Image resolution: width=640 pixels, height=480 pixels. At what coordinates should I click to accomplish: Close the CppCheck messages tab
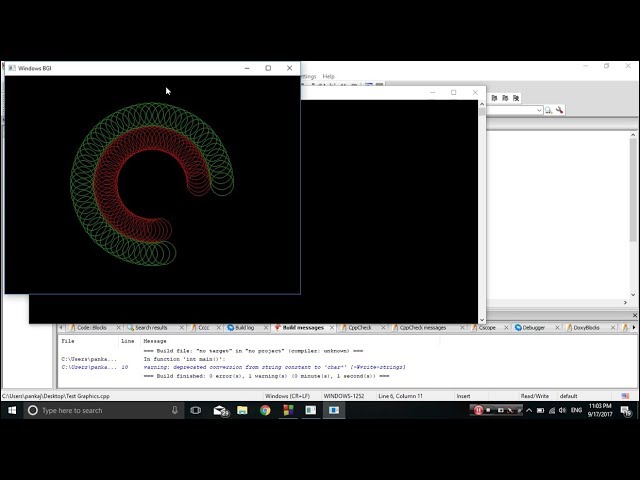(x=462, y=327)
